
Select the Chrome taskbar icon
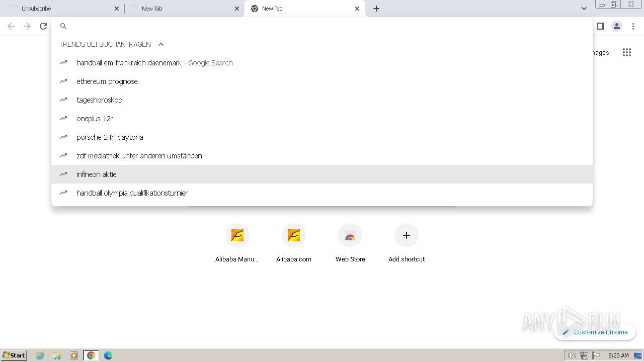[x=91, y=355]
